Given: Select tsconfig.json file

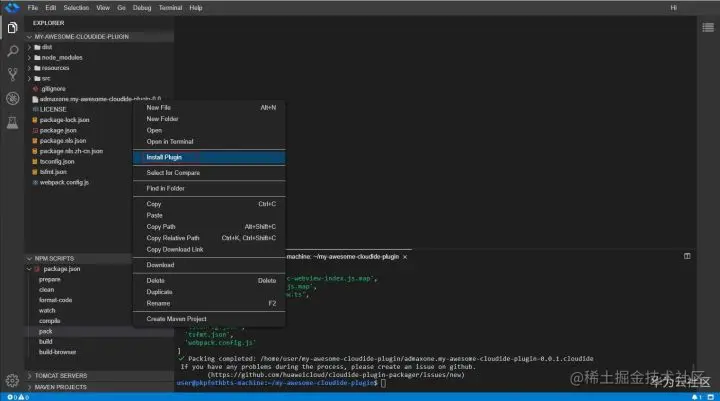Looking at the screenshot, I should tap(56, 162).
